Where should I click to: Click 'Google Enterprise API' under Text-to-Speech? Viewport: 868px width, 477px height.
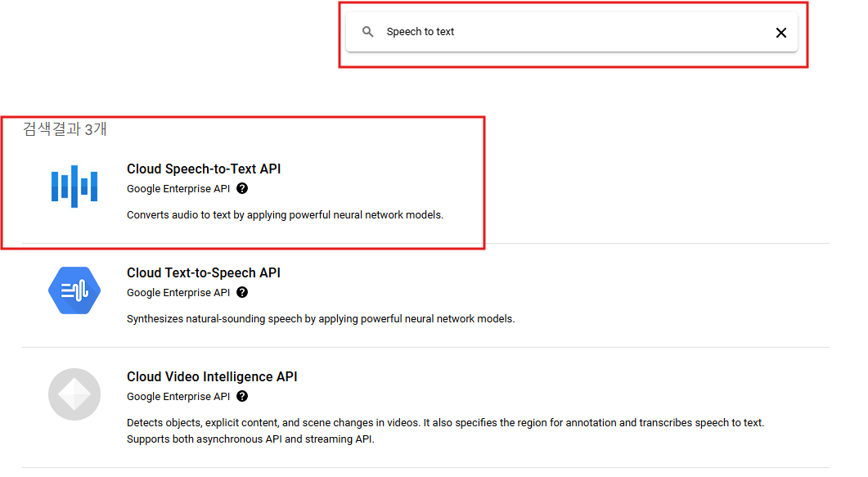(x=178, y=293)
